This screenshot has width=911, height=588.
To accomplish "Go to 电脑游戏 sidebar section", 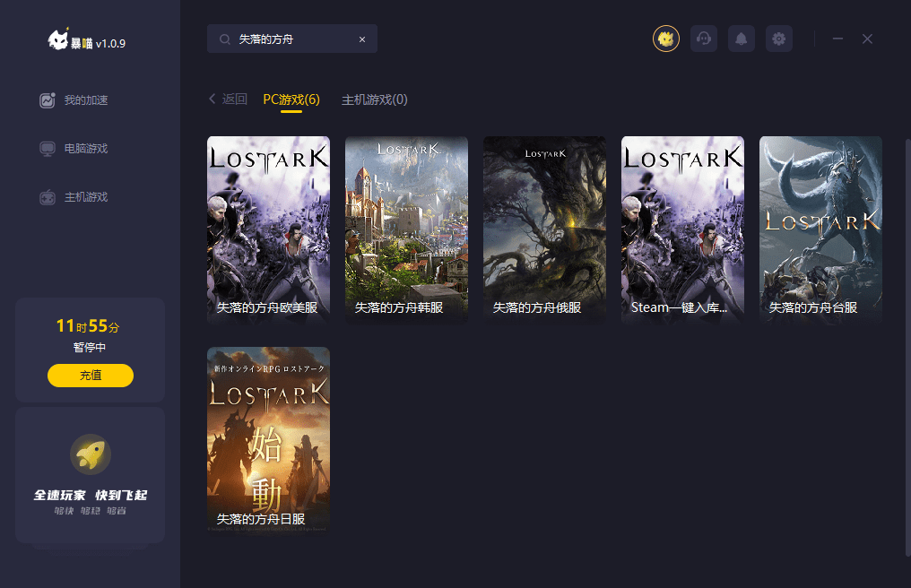I will (x=85, y=149).
